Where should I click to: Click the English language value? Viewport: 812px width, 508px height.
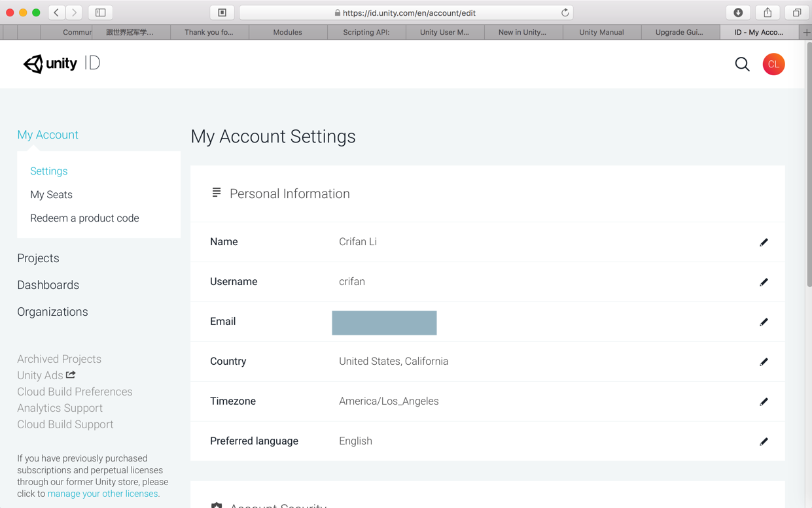tap(355, 441)
